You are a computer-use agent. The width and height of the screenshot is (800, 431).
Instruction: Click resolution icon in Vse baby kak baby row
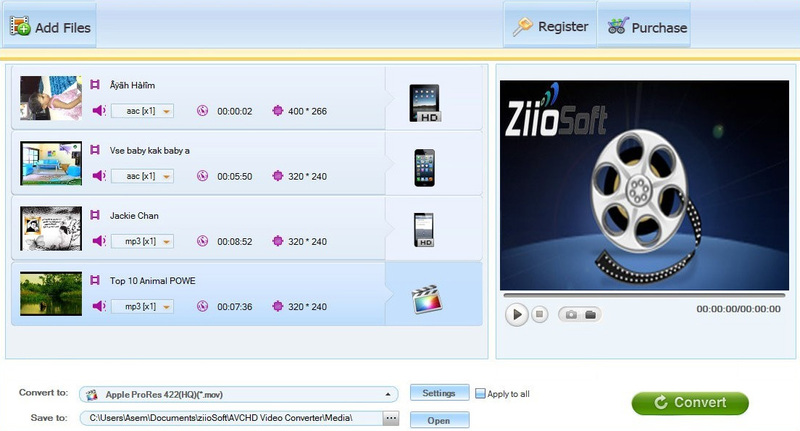[x=278, y=176]
